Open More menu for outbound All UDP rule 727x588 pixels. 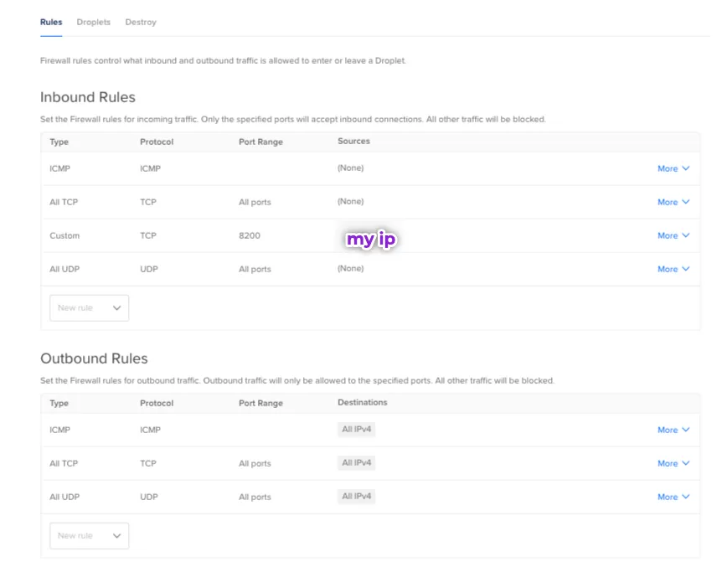point(673,497)
